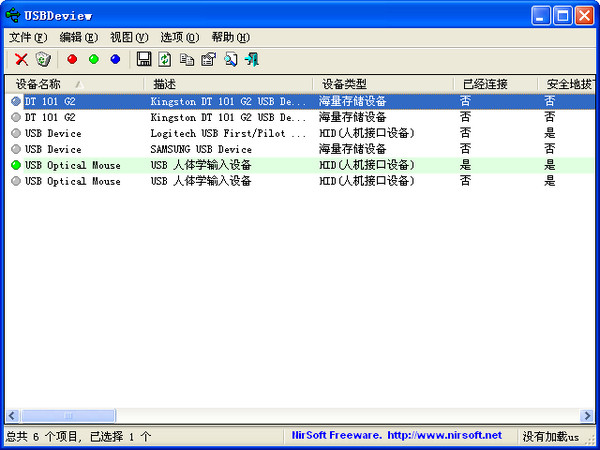Click Kingston description in the unselected row
Viewport: 600px width, 450px height.
pyautogui.click(x=228, y=117)
